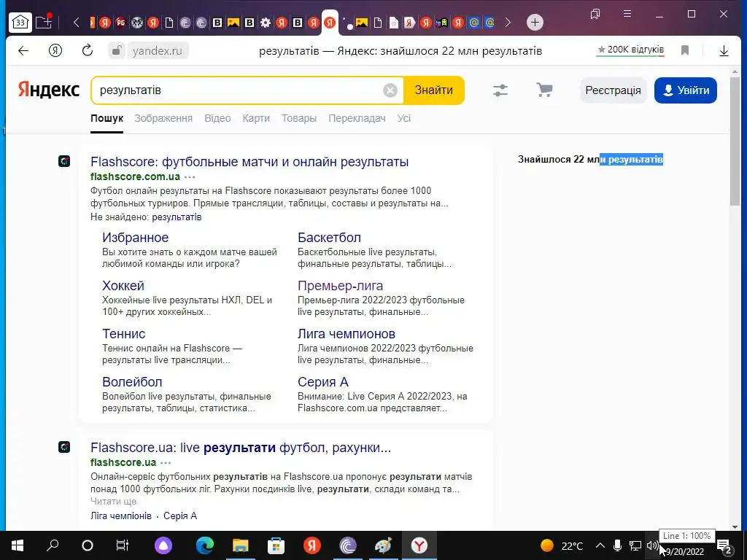Open Alice assistant in the taskbar
747x560 pixels.
(163, 545)
